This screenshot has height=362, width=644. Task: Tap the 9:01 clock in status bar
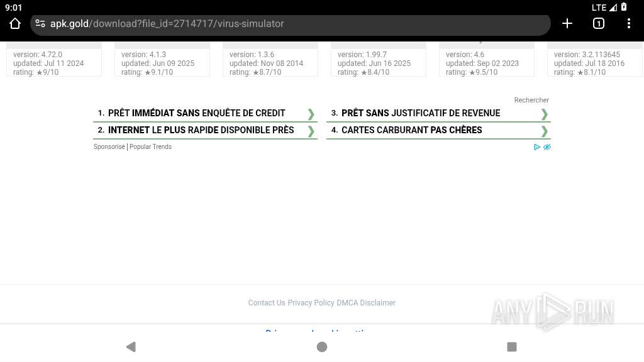point(14,8)
